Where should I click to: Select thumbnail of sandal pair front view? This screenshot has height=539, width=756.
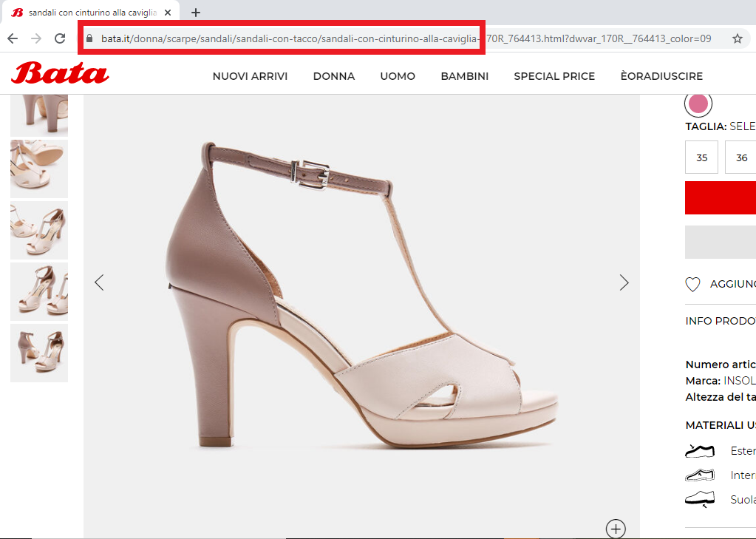[x=39, y=291]
